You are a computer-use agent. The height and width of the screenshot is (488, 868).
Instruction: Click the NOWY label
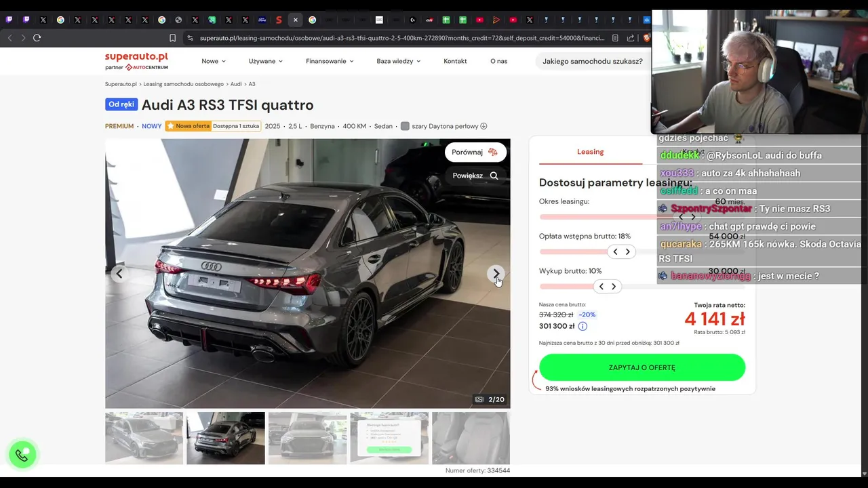[152, 126]
